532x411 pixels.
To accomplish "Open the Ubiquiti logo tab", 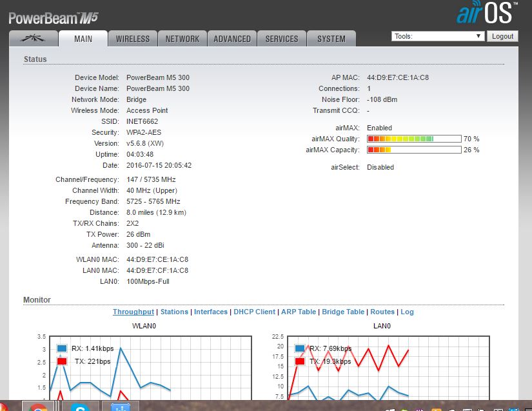I will coord(34,39).
